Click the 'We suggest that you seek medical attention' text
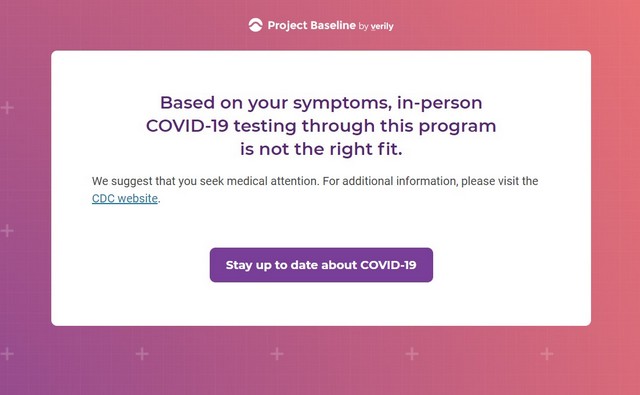 pos(205,181)
